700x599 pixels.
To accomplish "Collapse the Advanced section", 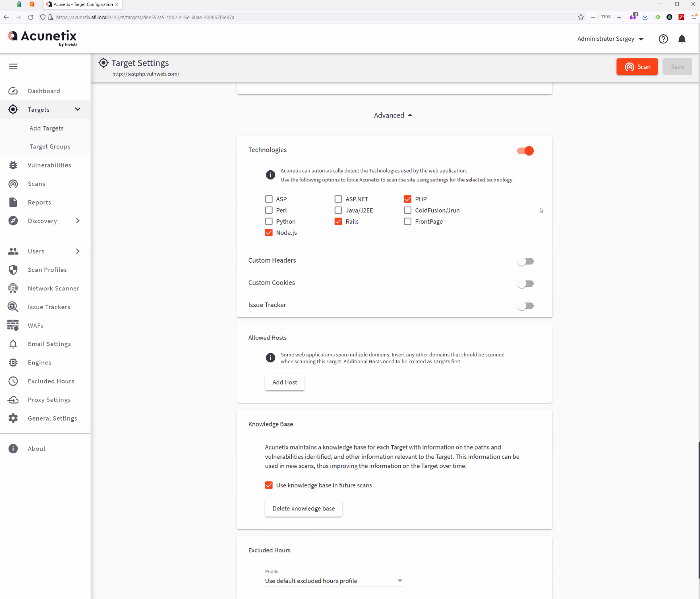I will pos(393,115).
